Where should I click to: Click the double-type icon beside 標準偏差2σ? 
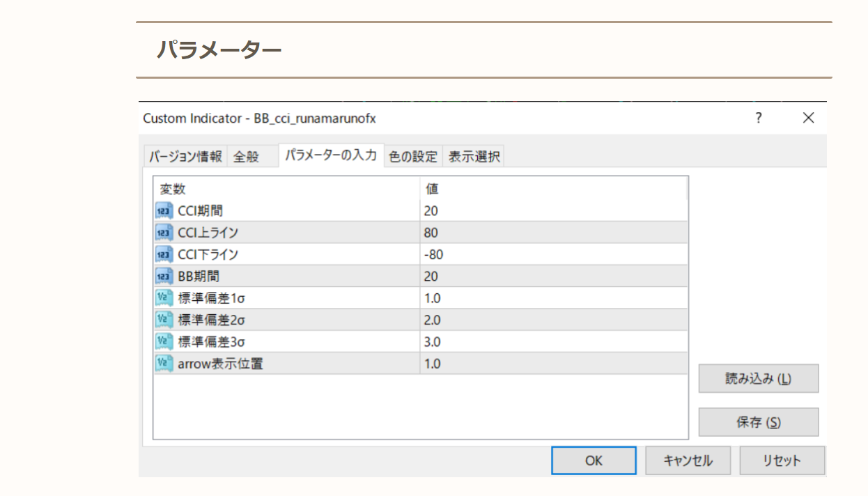tap(164, 320)
